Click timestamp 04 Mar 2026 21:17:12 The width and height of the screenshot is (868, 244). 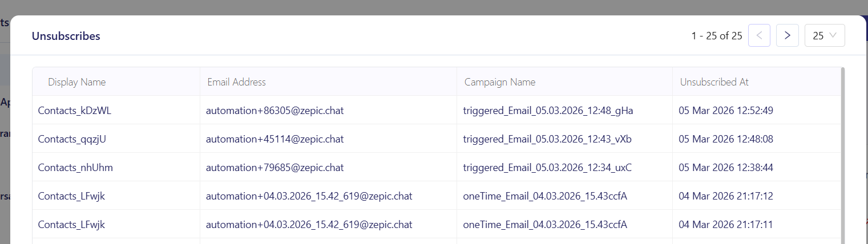[x=726, y=196]
